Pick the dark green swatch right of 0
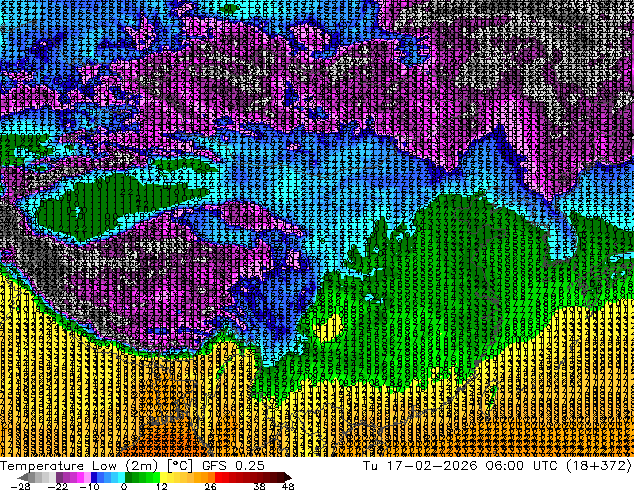The height and width of the screenshot is (490, 634). pos(129,477)
